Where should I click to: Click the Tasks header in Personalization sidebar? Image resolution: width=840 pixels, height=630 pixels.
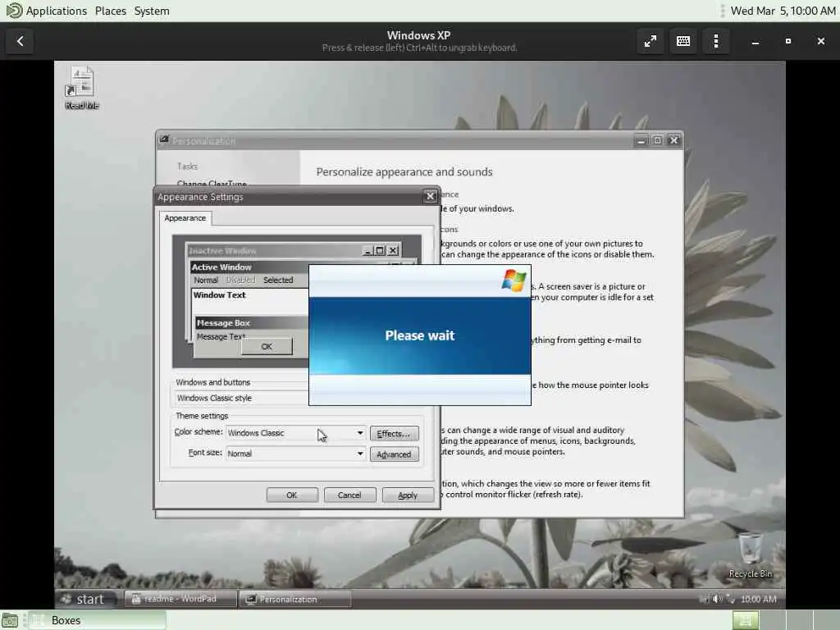(x=187, y=166)
